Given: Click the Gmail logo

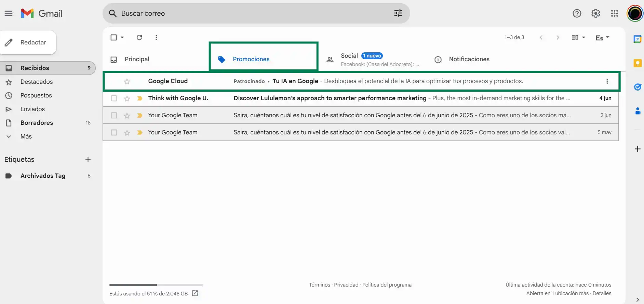Looking at the screenshot, I should (x=42, y=13).
